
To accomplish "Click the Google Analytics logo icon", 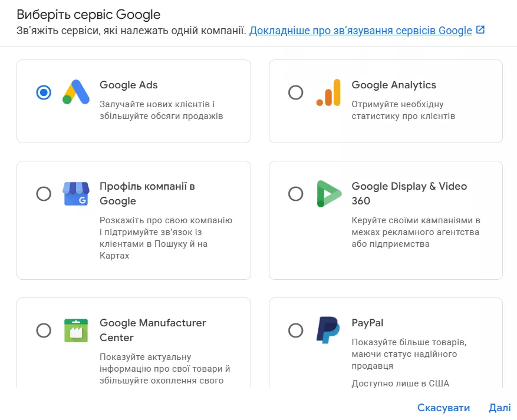I will pyautogui.click(x=328, y=92).
